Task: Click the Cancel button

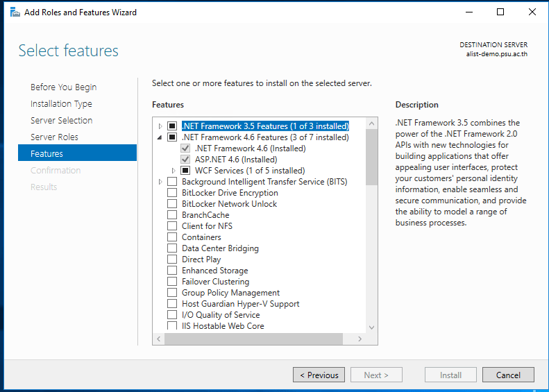Action: 508,375
